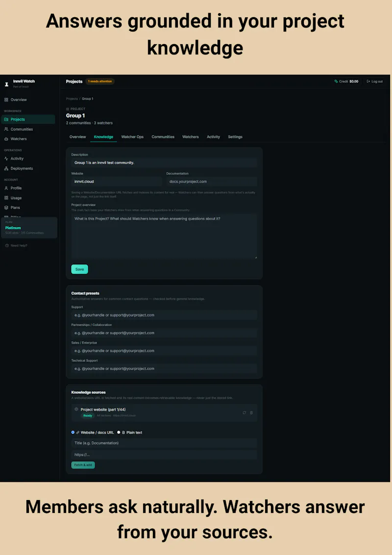Click the Ready status badge
The height and width of the screenshot is (555, 392).
(88, 416)
